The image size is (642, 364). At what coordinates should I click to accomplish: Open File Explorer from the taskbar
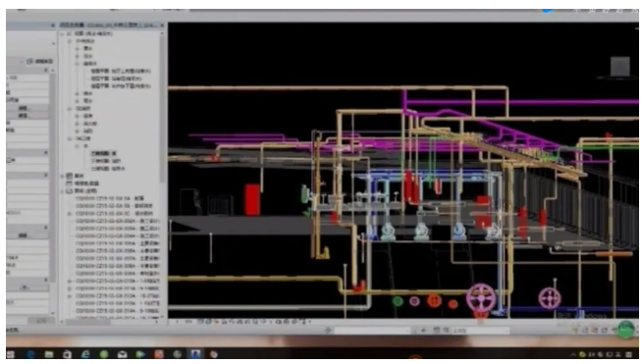click(49, 354)
